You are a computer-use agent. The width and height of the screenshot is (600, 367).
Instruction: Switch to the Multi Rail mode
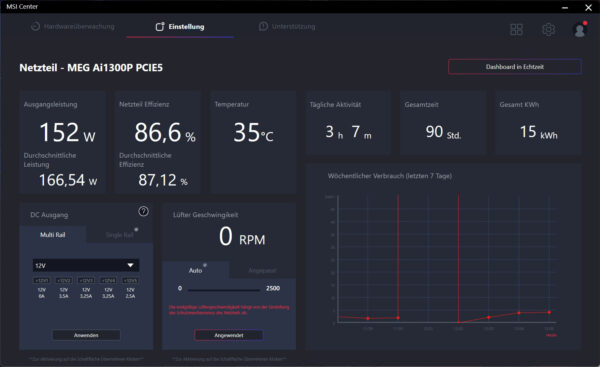(x=53, y=235)
